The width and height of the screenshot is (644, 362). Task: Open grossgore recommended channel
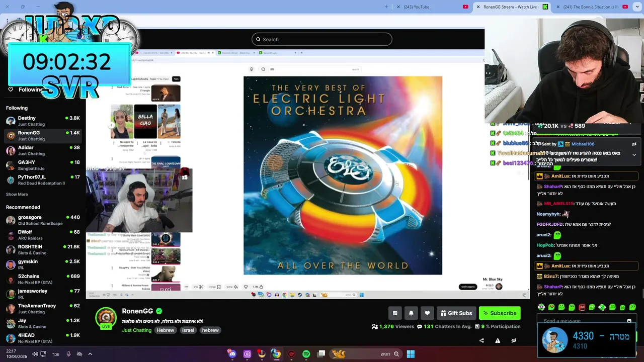43,220
